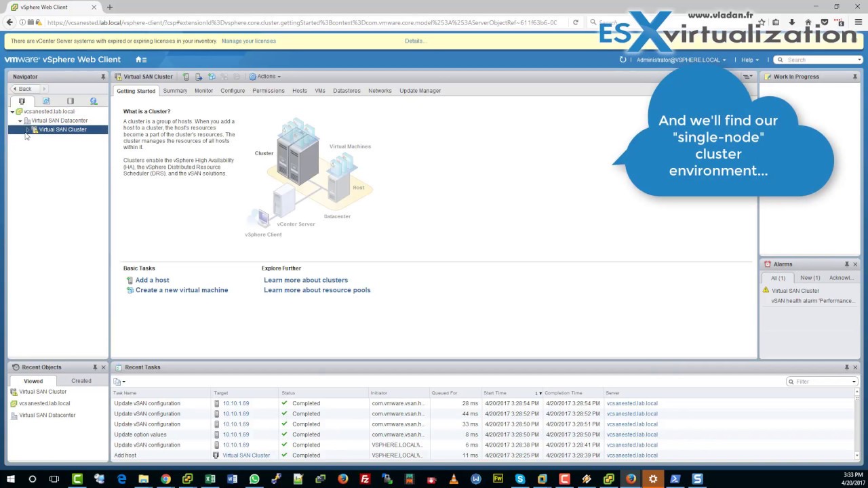868x488 pixels.
Task: Click the Move Hosts into Cluster icon
Action: pos(199,77)
